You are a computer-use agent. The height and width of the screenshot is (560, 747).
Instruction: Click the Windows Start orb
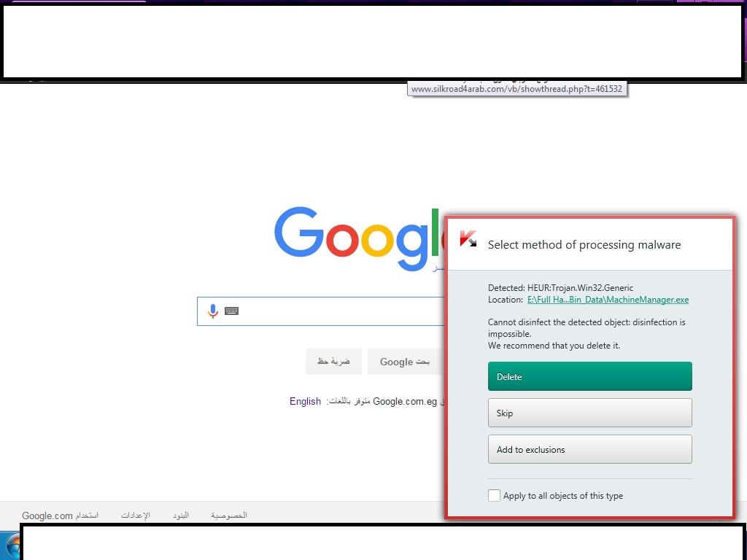tap(13, 545)
